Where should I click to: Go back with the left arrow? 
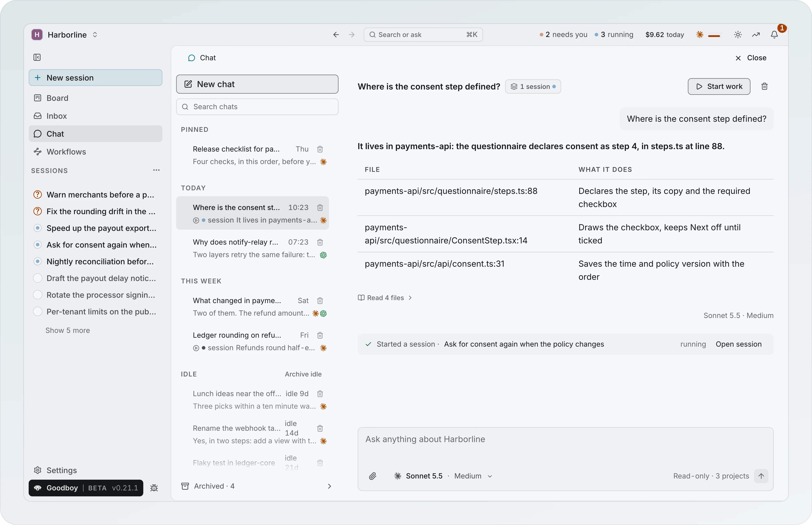point(336,35)
